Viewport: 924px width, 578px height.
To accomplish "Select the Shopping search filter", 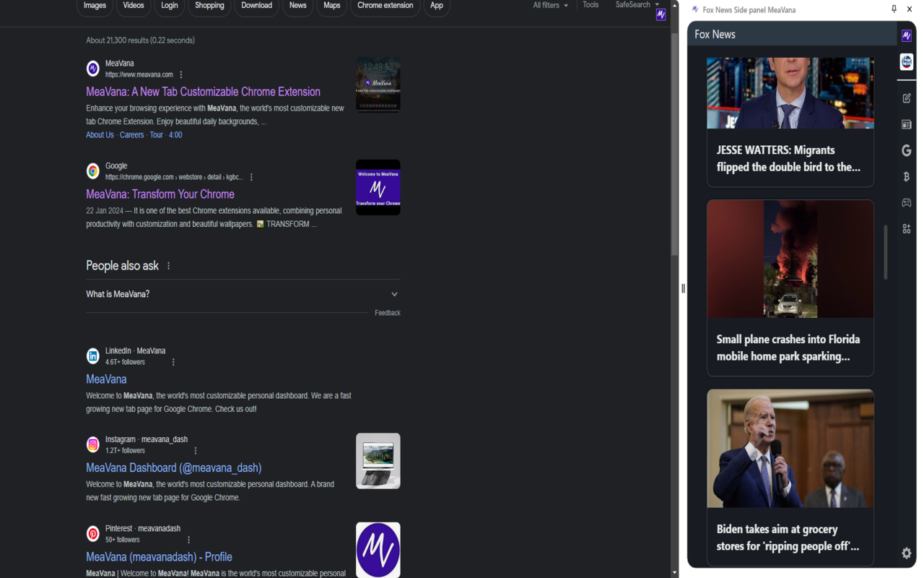I will pyautogui.click(x=209, y=6).
